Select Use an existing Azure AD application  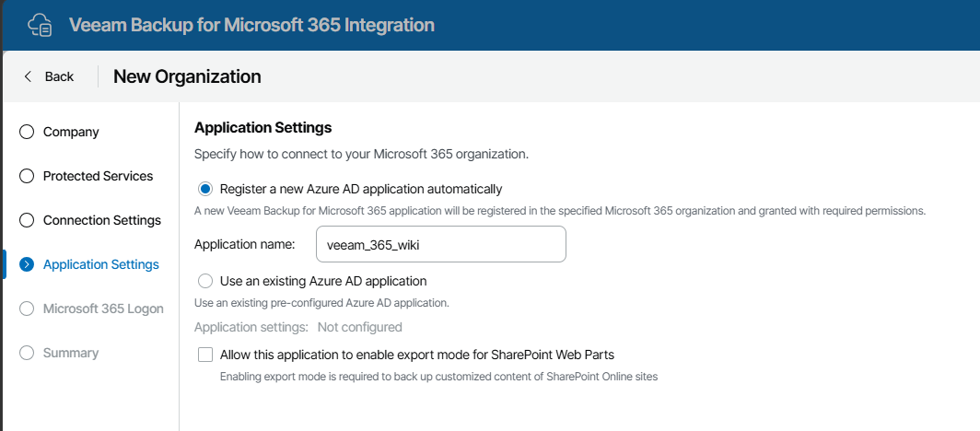click(x=205, y=281)
